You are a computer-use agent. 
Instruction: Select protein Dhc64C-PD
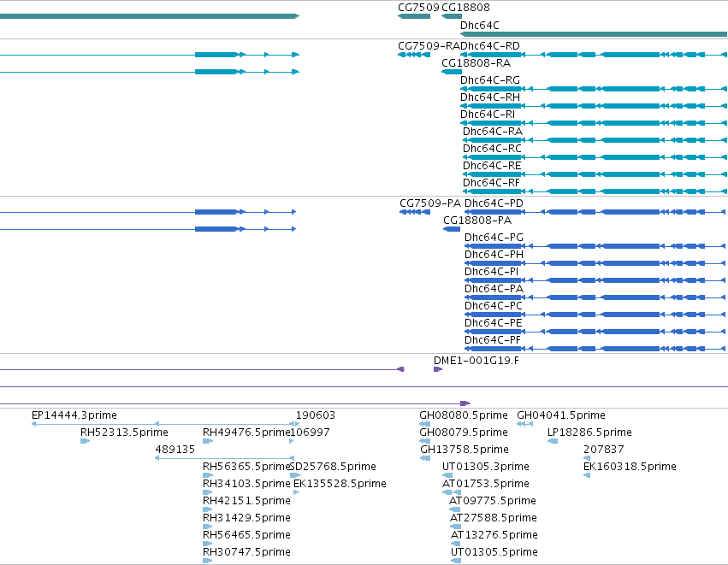[x=494, y=203]
